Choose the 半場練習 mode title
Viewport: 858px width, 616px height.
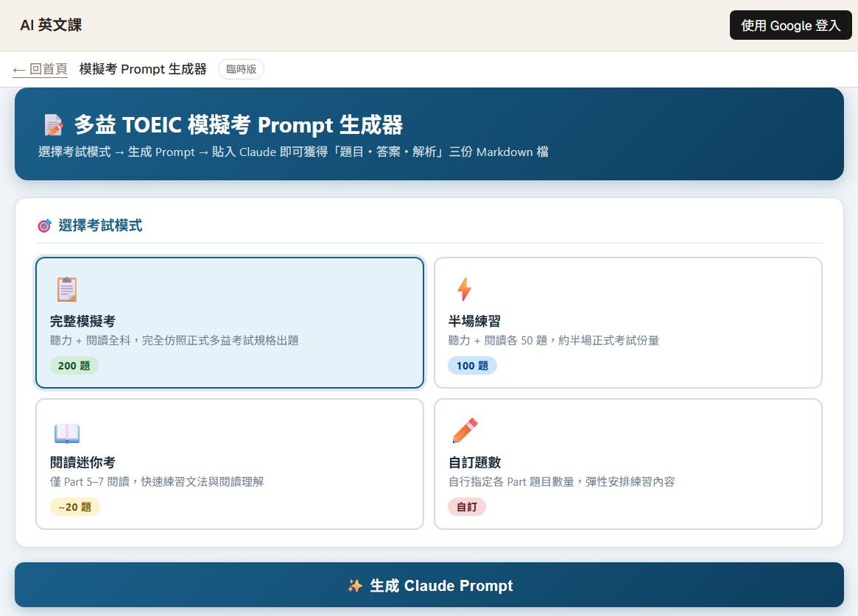(474, 322)
